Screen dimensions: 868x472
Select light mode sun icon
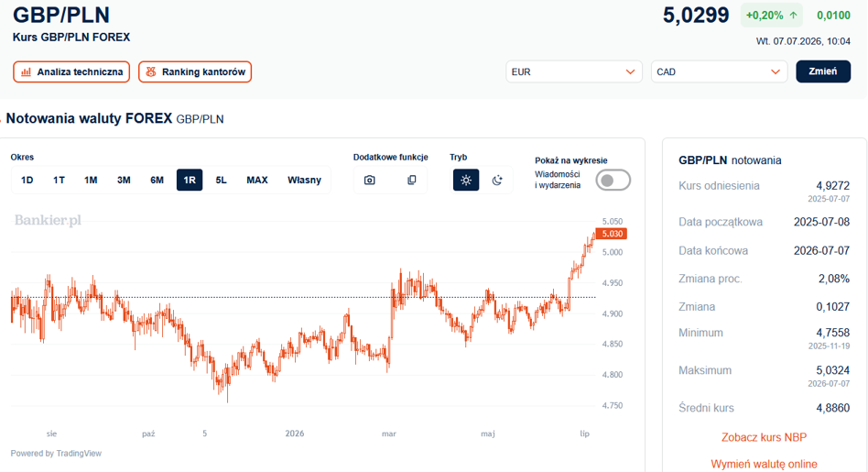click(466, 180)
